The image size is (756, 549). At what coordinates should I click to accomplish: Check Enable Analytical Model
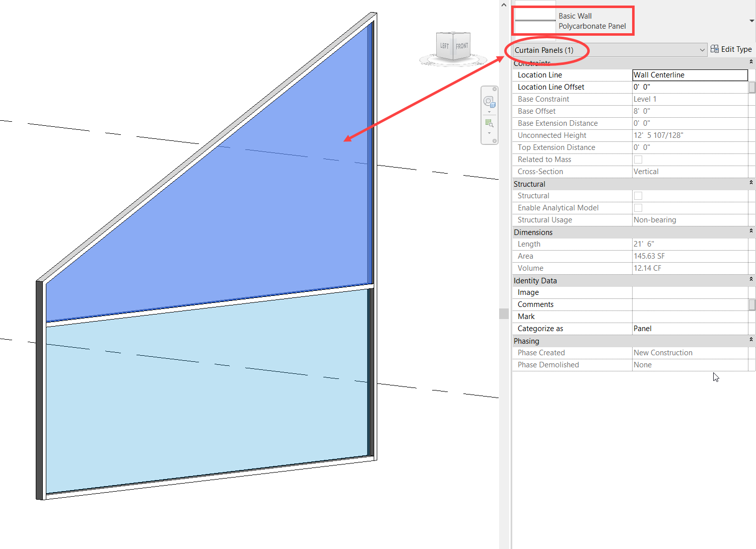pos(638,207)
